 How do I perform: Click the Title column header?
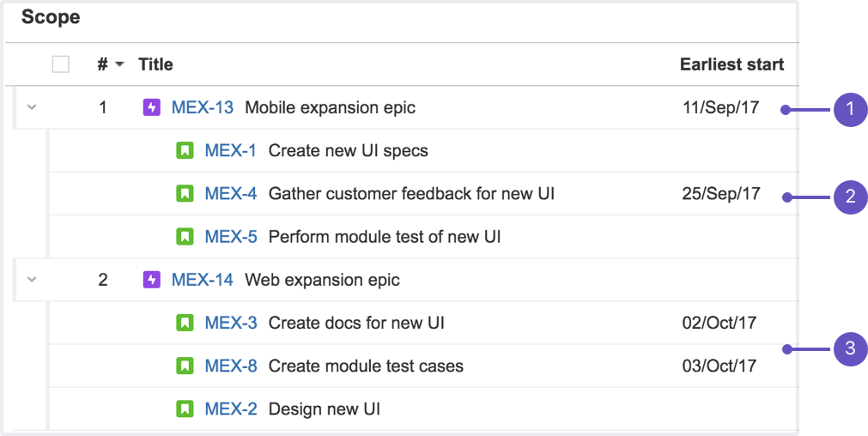tap(155, 64)
